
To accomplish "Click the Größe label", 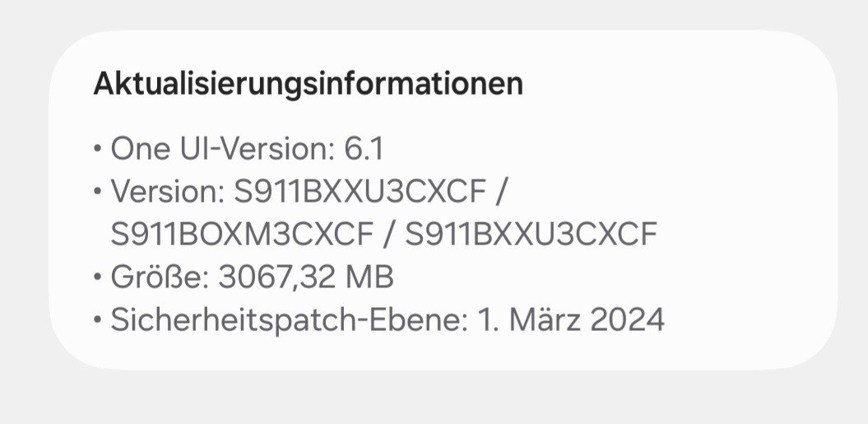I will pos(160,278).
